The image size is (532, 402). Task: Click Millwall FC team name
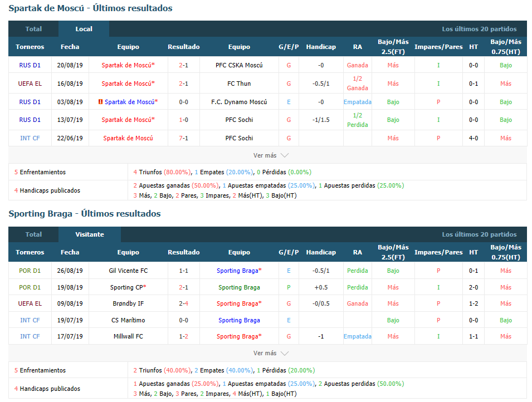pyautogui.click(x=128, y=336)
